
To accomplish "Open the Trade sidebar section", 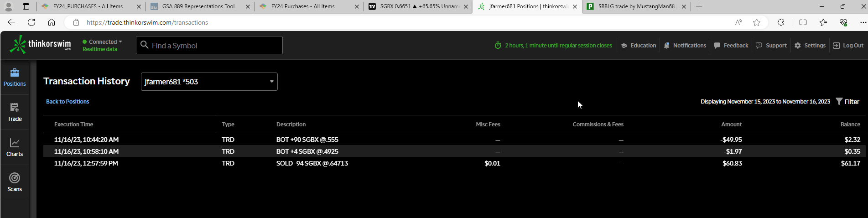I will point(15,112).
